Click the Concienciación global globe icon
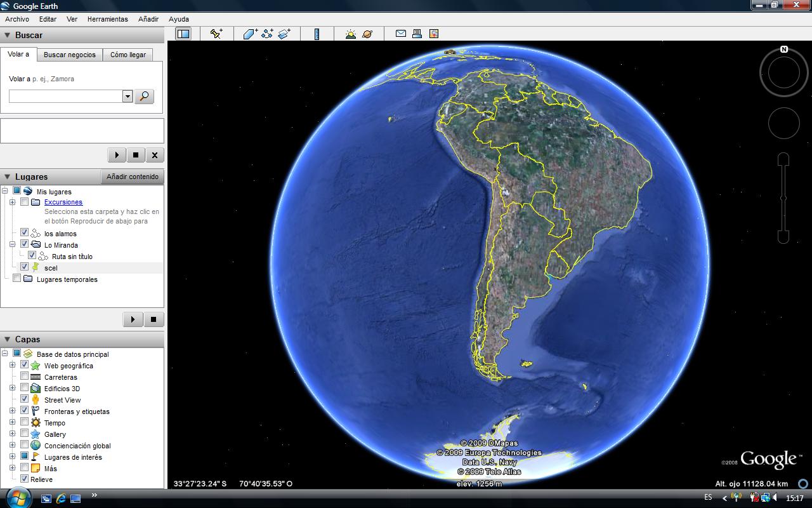Viewport: 812px width, 508px height. [x=36, y=446]
